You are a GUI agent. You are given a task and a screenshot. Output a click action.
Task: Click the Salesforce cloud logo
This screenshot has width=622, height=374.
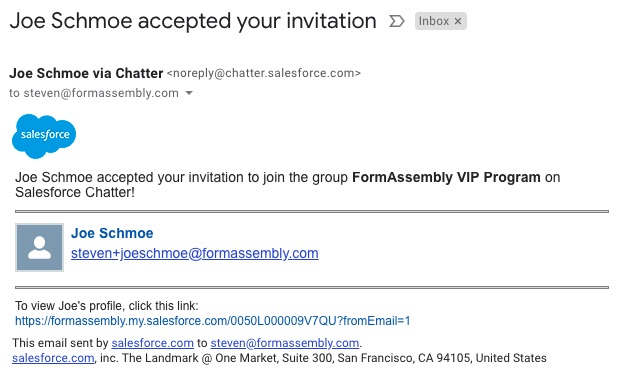pos(44,136)
